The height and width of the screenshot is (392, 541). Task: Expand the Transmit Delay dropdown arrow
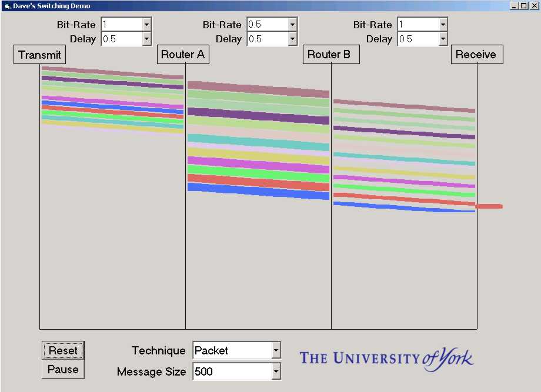pyautogui.click(x=146, y=39)
